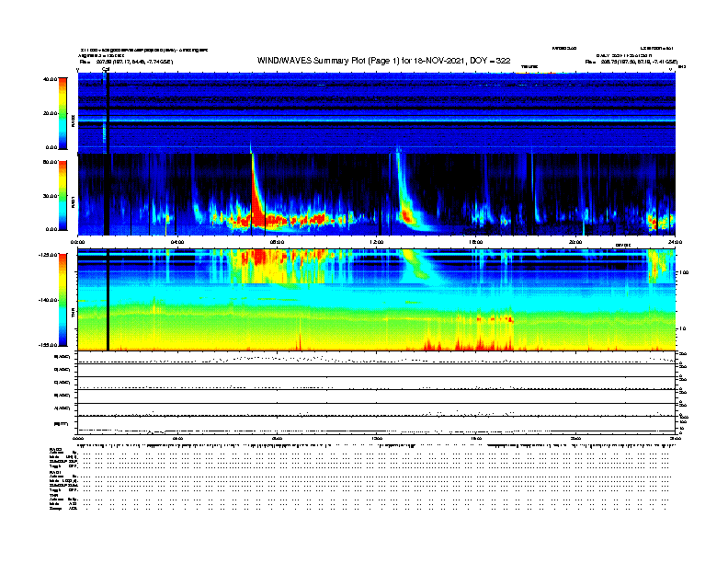The width and height of the screenshot is (728, 563).
Task: Click the 10 frequency label right of TNR
Action: [x=682, y=328]
